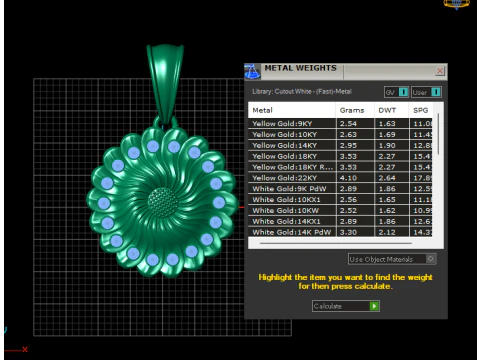Select the Yellow Gold:18KY row
This screenshot has height=360, width=480.
(x=340, y=156)
